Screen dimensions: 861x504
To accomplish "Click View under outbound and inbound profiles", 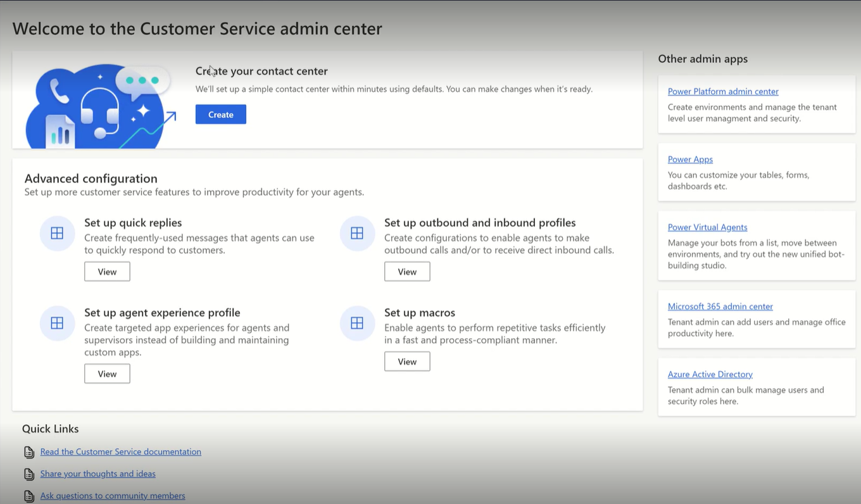I will pos(406,271).
